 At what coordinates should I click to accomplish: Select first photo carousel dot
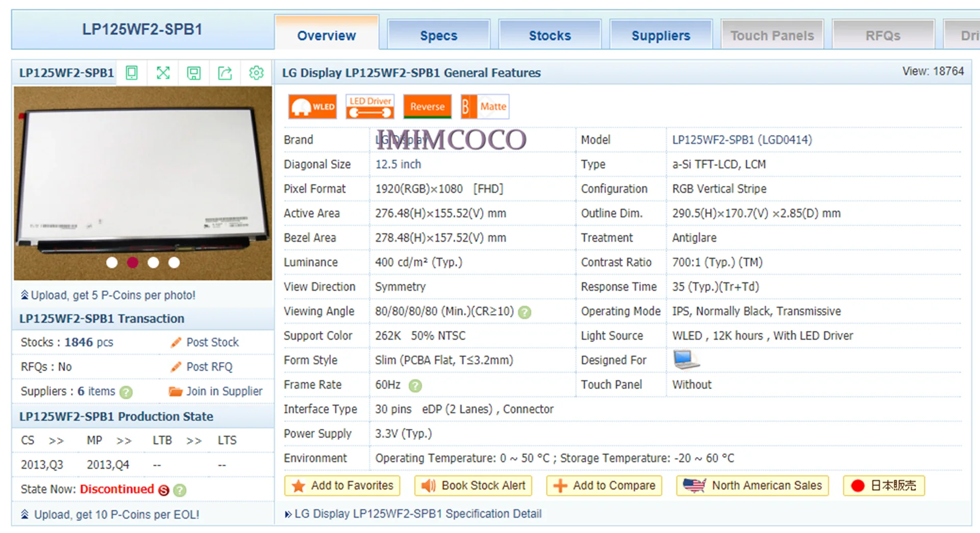pos(112,262)
